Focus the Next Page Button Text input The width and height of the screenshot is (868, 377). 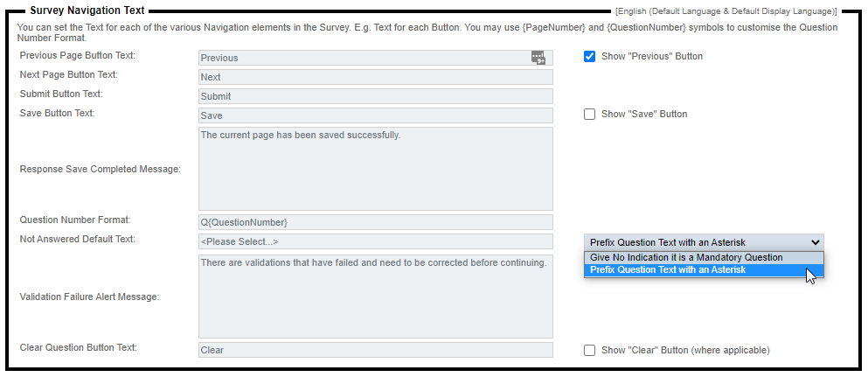(376, 77)
